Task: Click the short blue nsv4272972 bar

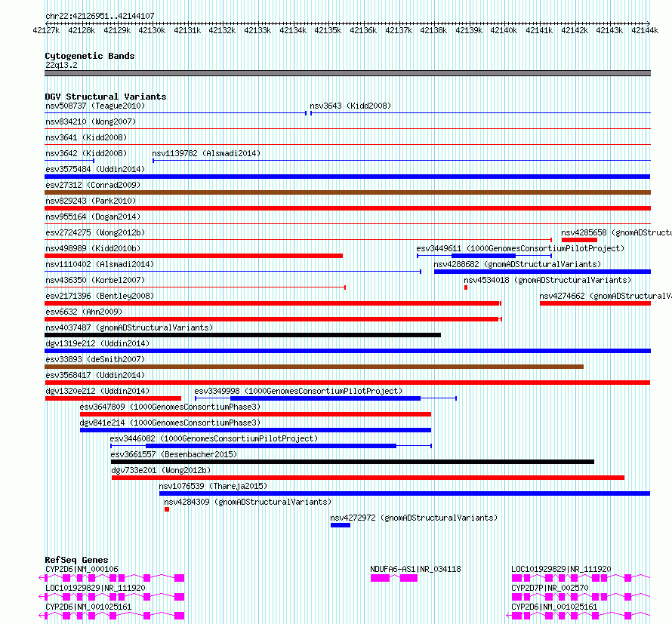Action: coord(341,525)
